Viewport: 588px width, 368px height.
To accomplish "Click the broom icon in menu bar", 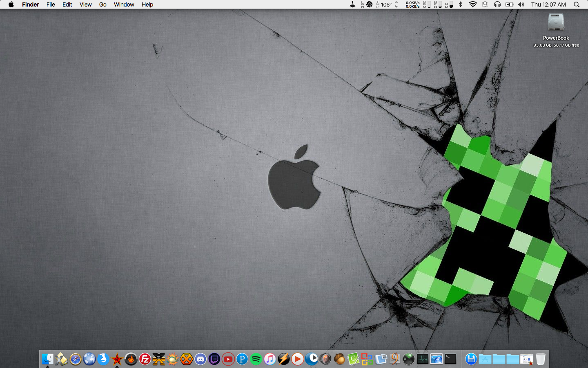I will [352, 4].
